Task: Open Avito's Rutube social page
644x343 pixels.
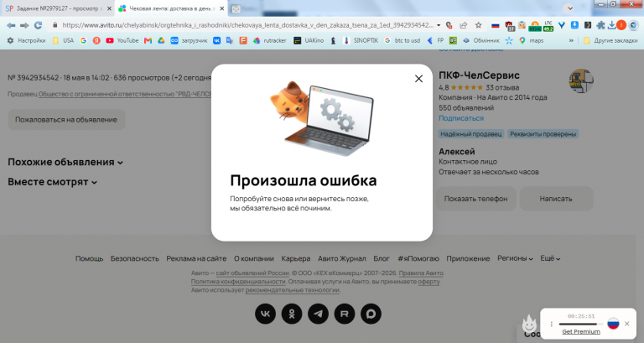Action: pos(344,314)
